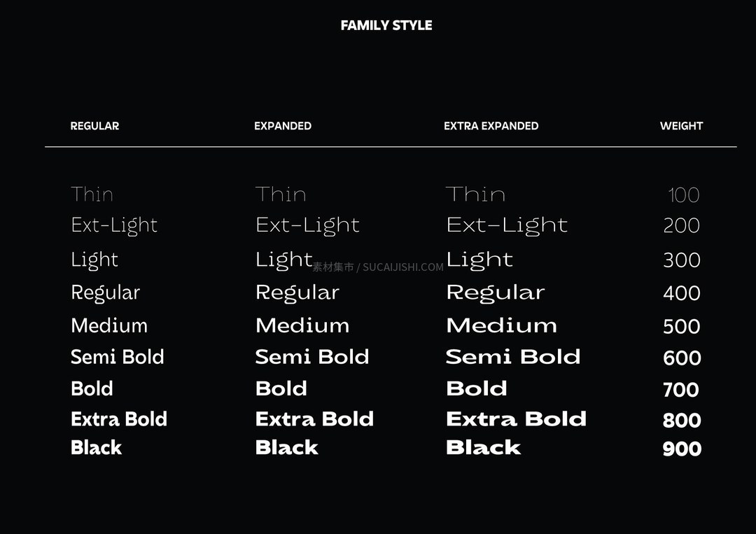Click the FAMILY STYLE heading

coord(386,25)
